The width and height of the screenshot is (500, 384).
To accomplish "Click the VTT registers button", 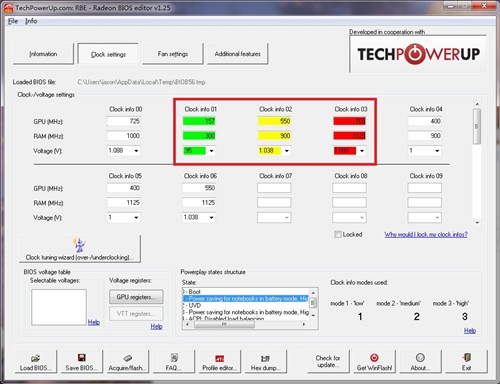I will pyautogui.click(x=136, y=314).
